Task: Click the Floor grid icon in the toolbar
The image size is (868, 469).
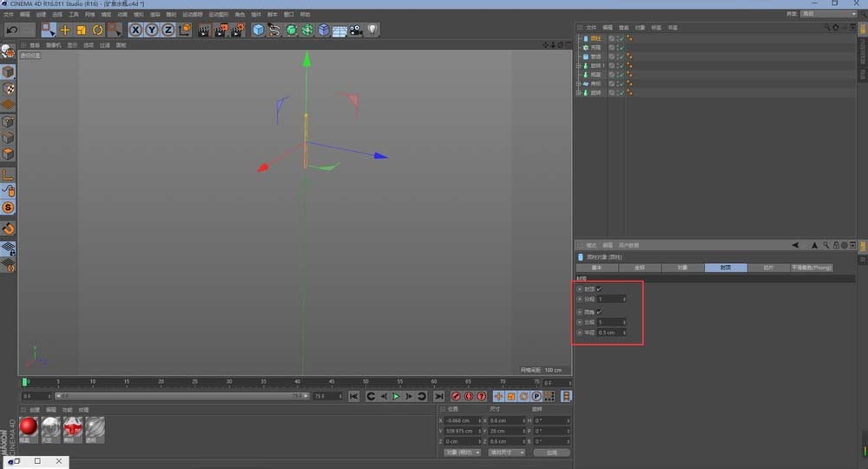Action: 339,30
